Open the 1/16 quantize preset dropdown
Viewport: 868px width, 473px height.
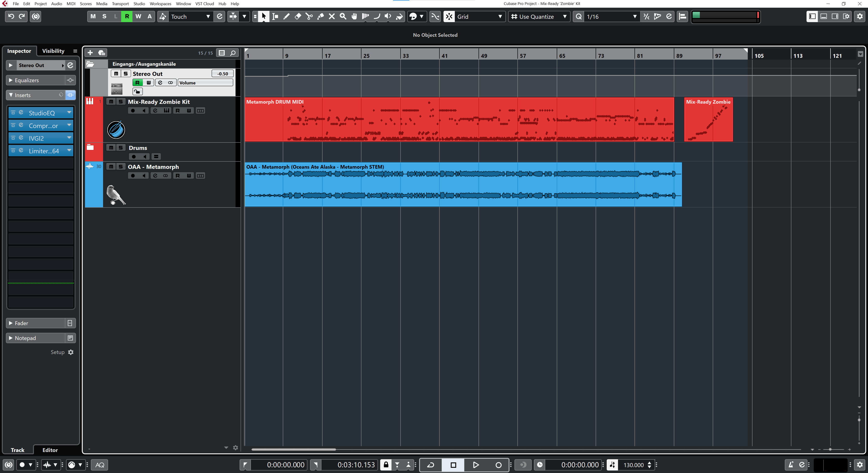pos(634,16)
